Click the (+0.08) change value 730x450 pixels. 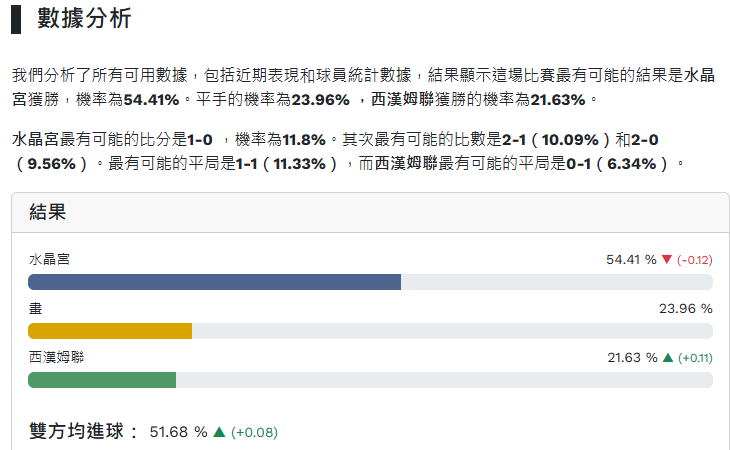coord(254,432)
